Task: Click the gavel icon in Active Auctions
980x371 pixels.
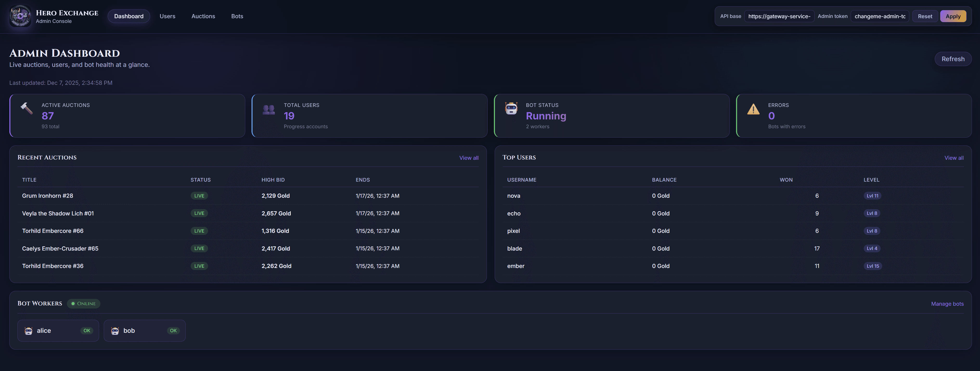Action: pos(27,108)
